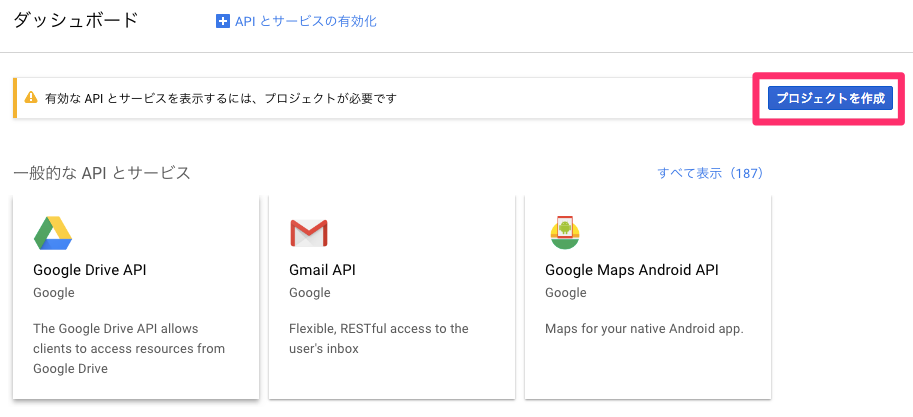913x417 pixels.
Task: Click the Maps native Android app description
Action: coord(644,328)
